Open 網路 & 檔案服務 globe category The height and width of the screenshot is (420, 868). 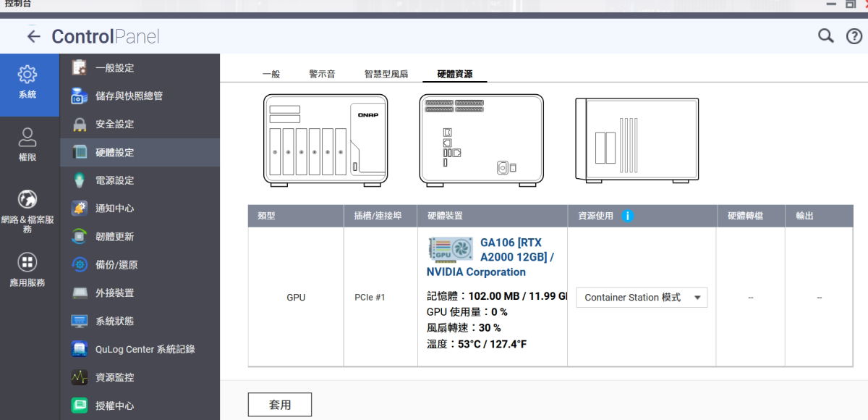(x=27, y=211)
